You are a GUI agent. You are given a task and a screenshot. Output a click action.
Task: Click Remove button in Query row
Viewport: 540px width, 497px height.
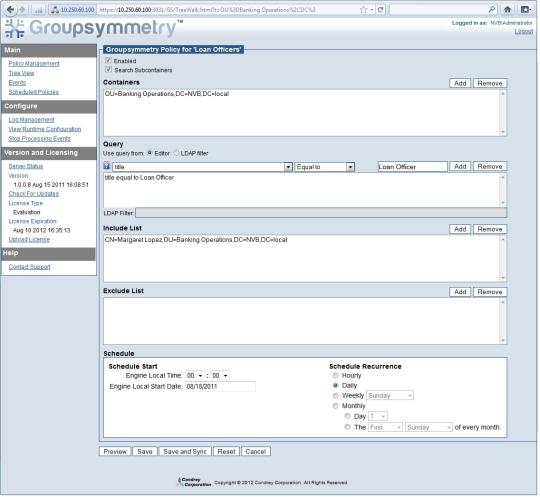click(490, 166)
